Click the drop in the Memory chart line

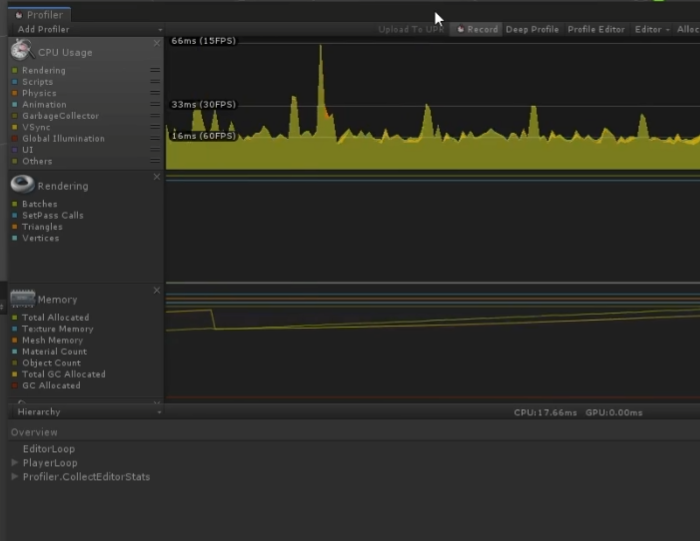pyautogui.click(x=213, y=319)
